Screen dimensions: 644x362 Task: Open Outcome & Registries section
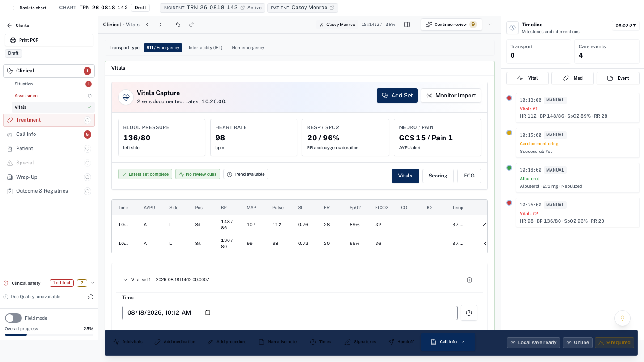pos(49,191)
